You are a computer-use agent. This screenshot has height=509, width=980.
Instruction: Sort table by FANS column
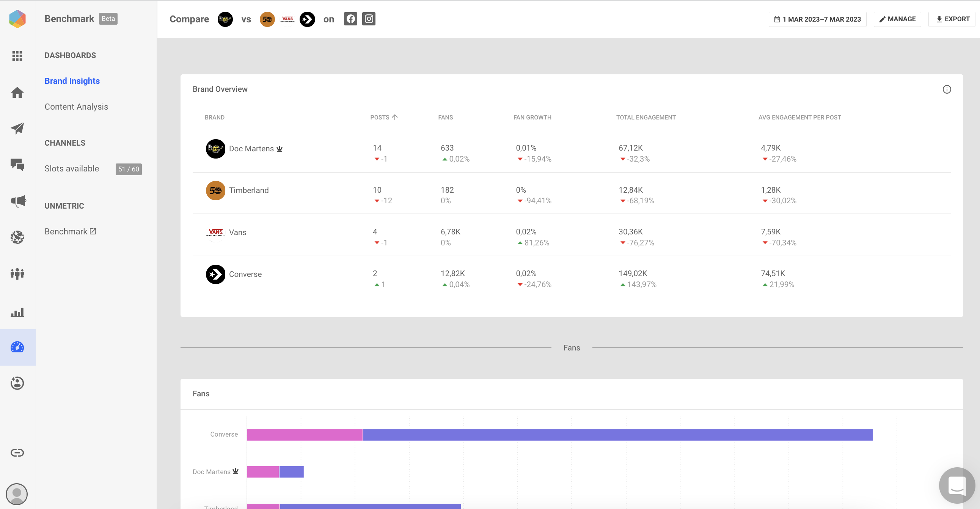coord(446,118)
